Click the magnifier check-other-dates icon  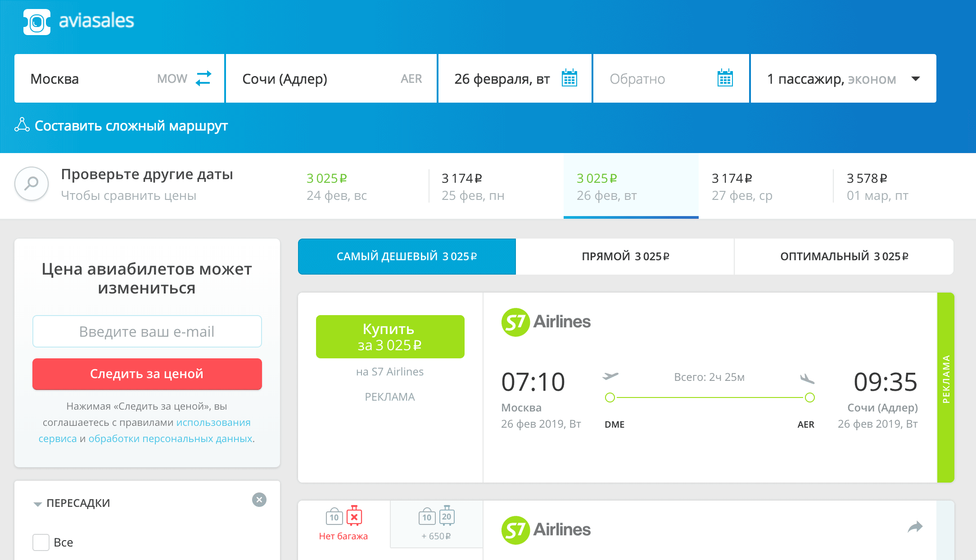[32, 184]
